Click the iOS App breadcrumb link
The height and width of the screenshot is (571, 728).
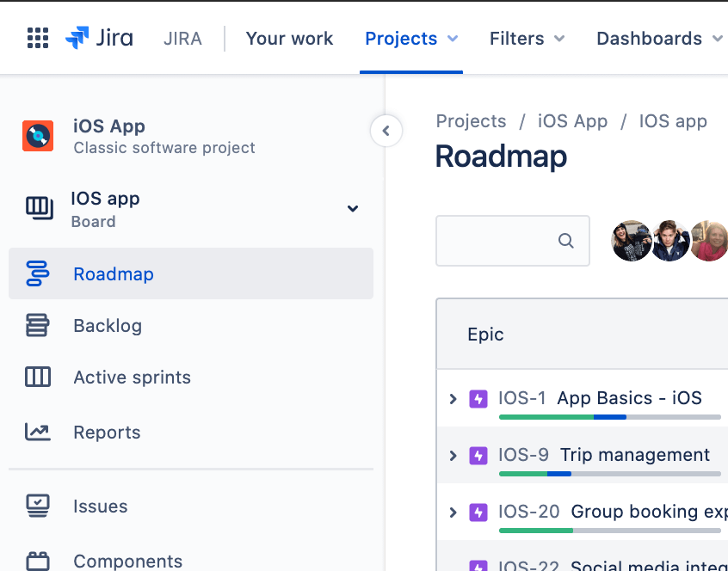coord(572,121)
